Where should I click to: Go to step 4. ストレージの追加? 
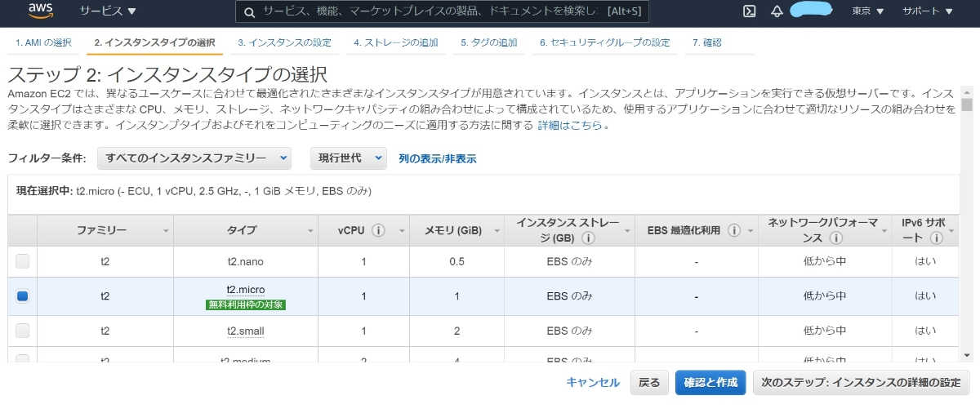pyautogui.click(x=396, y=42)
